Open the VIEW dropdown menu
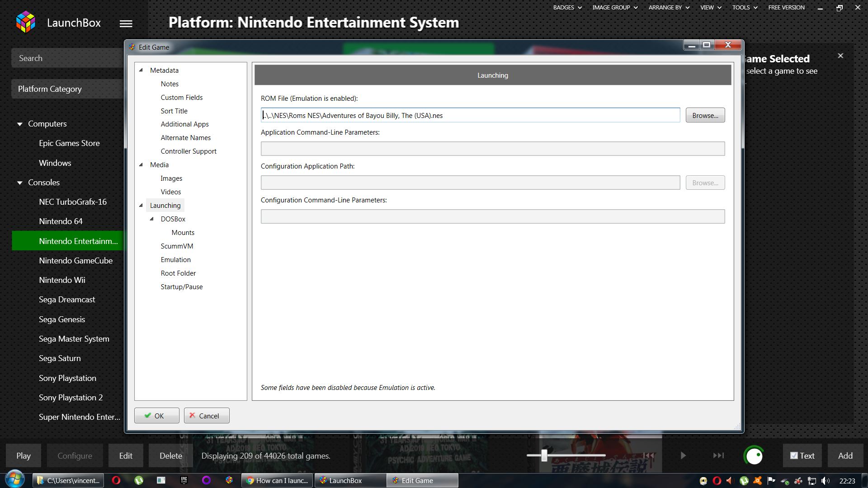 (x=711, y=7)
